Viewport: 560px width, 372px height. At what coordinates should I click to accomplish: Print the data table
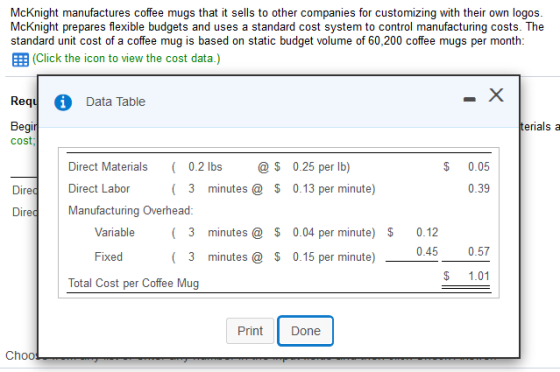point(250,331)
